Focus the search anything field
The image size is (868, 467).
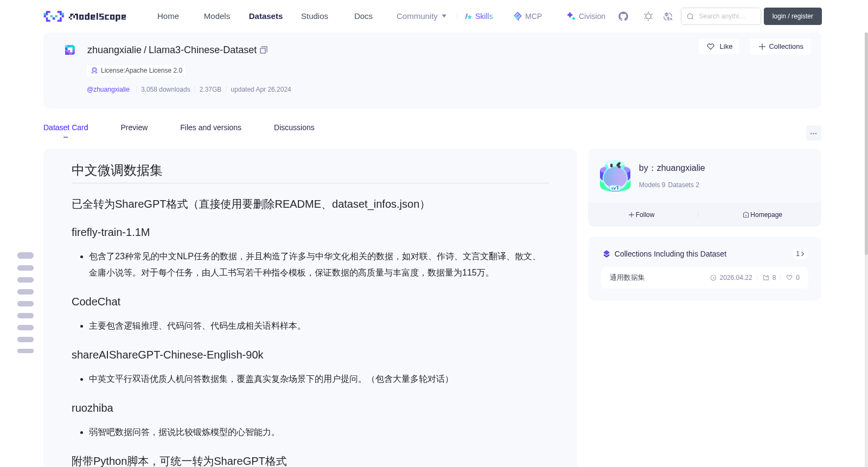(x=721, y=16)
